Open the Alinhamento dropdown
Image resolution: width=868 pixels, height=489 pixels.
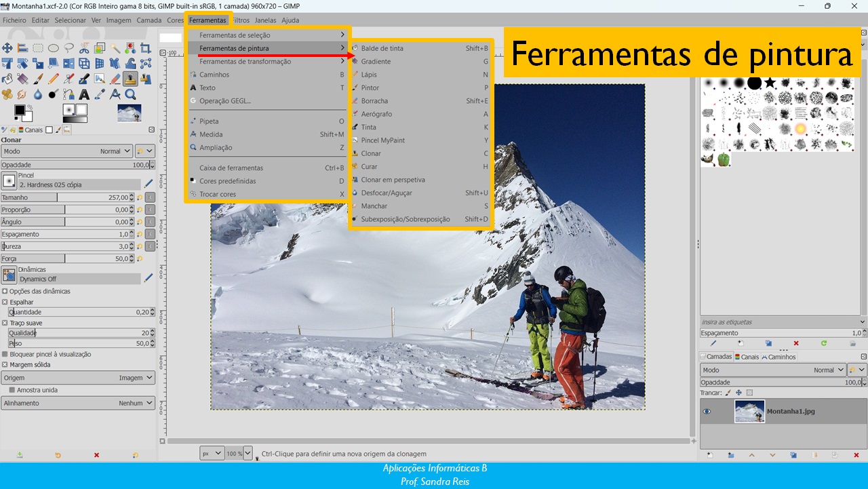pyautogui.click(x=78, y=403)
